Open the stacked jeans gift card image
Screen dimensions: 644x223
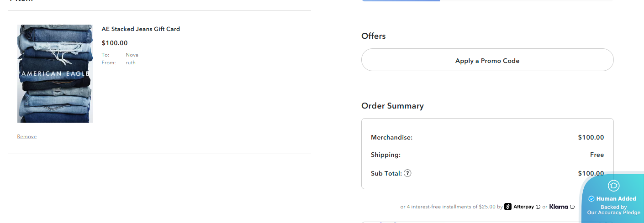click(55, 73)
